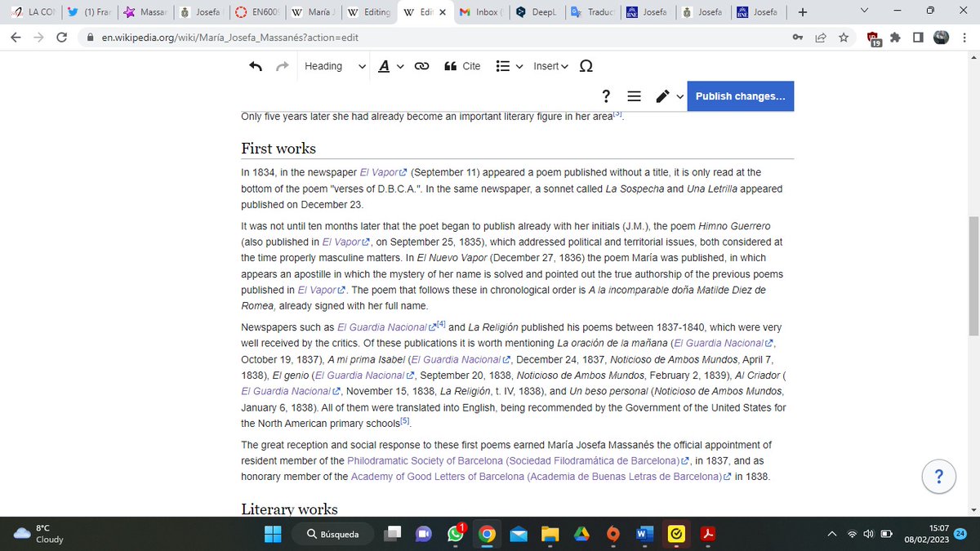Open the Heading paragraph format dropdown
Viewport: 980px width, 551px height.
(335, 67)
